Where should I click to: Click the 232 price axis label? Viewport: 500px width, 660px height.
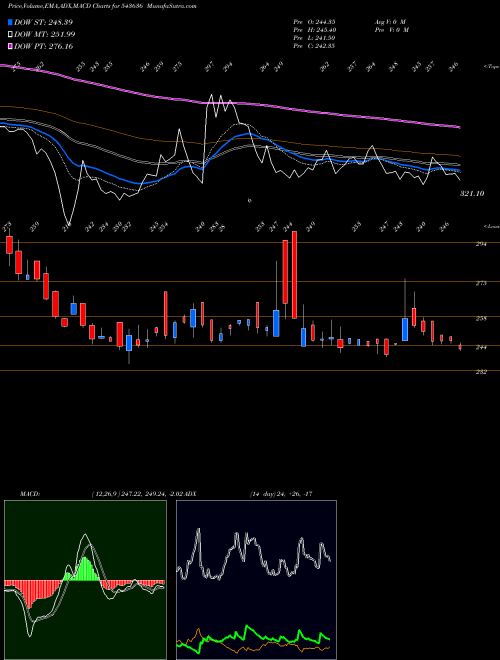[481, 372]
